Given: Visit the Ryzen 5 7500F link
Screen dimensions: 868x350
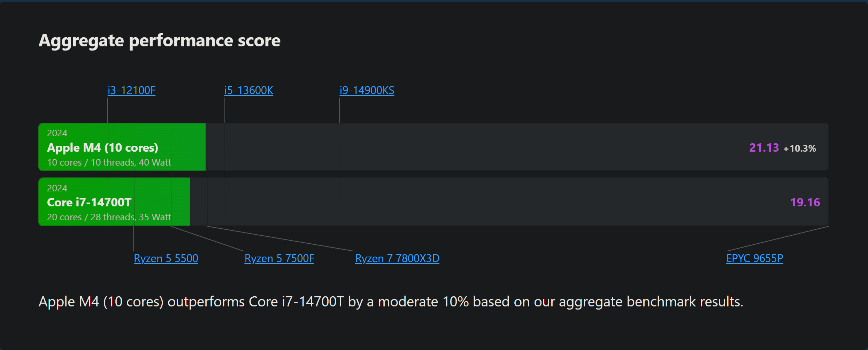Looking at the screenshot, I should pyautogui.click(x=279, y=258).
